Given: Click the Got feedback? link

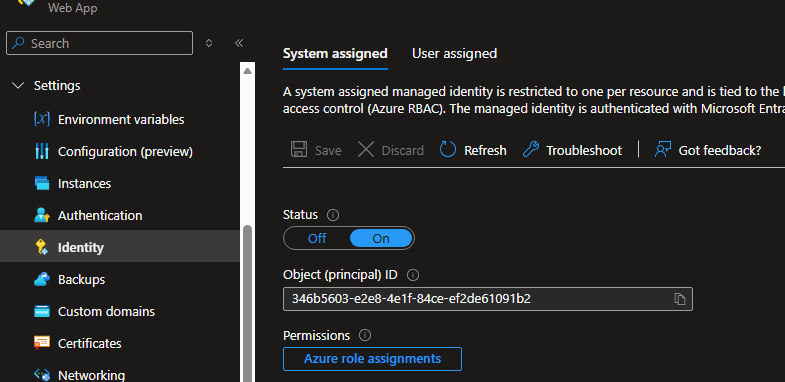Looking at the screenshot, I should [719, 150].
